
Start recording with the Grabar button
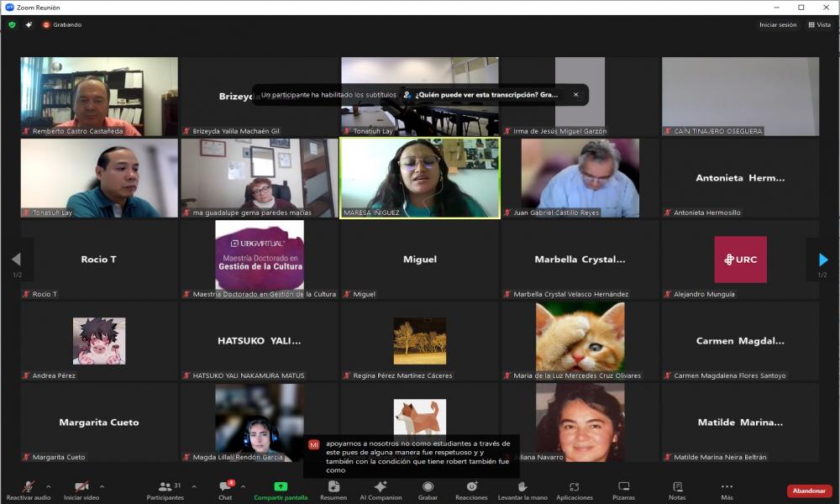[x=428, y=489]
